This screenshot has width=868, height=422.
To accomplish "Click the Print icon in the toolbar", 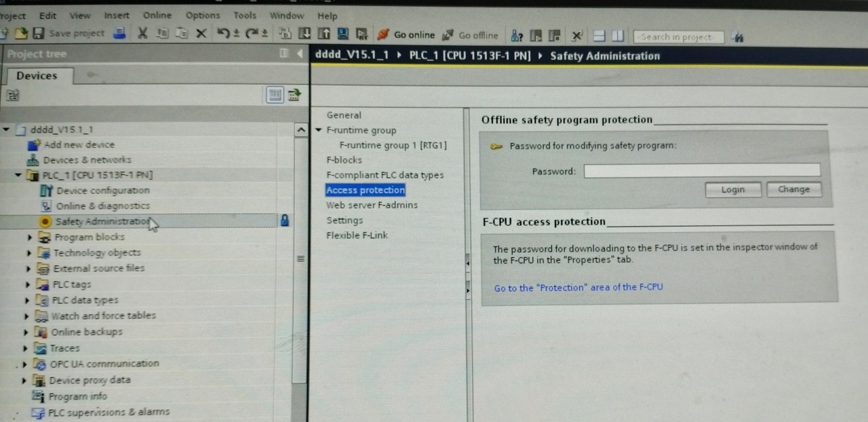I will [x=119, y=33].
